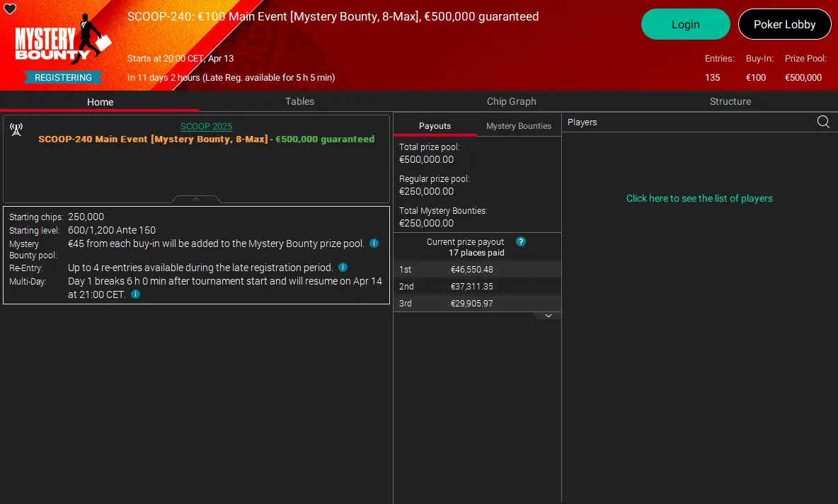This screenshot has height=504, width=838.
Task: Switch to the Tables tab
Action: click(299, 101)
